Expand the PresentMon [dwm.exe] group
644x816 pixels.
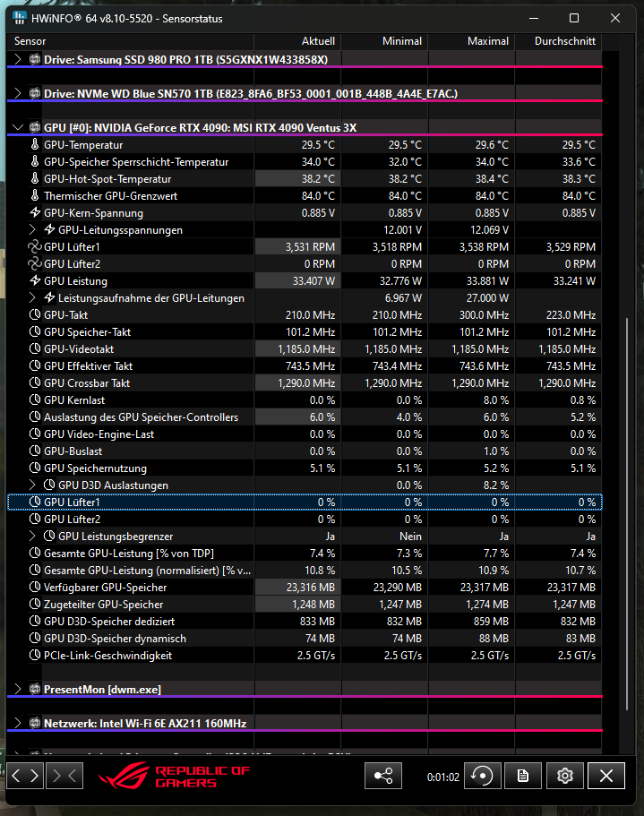point(18,689)
